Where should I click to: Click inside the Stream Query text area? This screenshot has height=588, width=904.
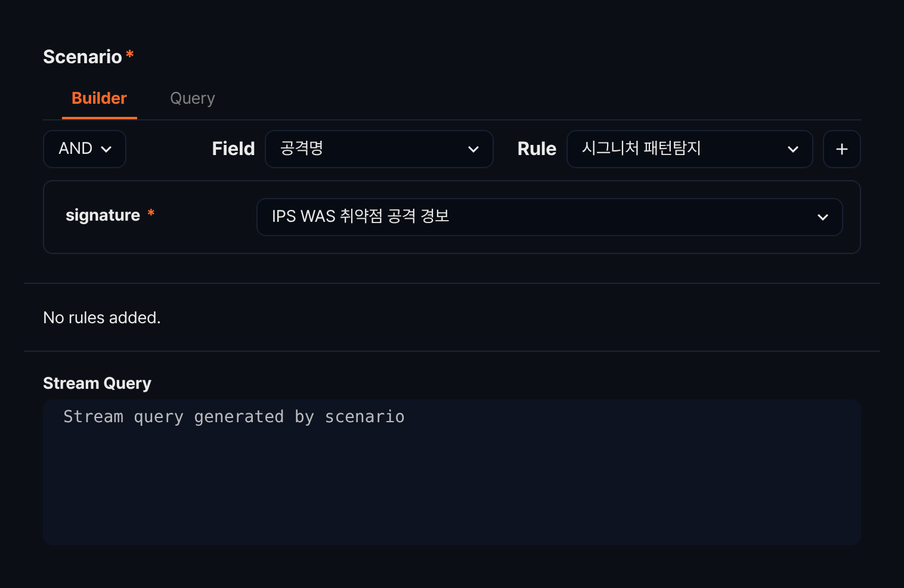pos(452,472)
